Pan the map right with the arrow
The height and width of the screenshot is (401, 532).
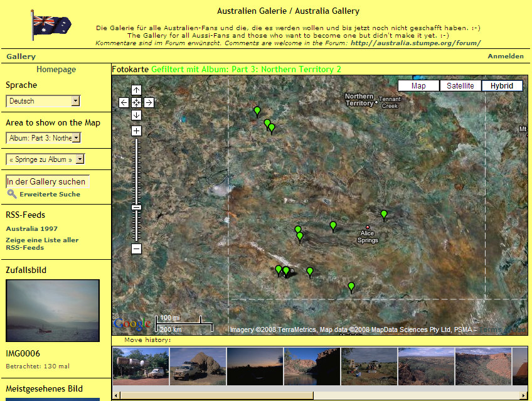click(x=149, y=102)
